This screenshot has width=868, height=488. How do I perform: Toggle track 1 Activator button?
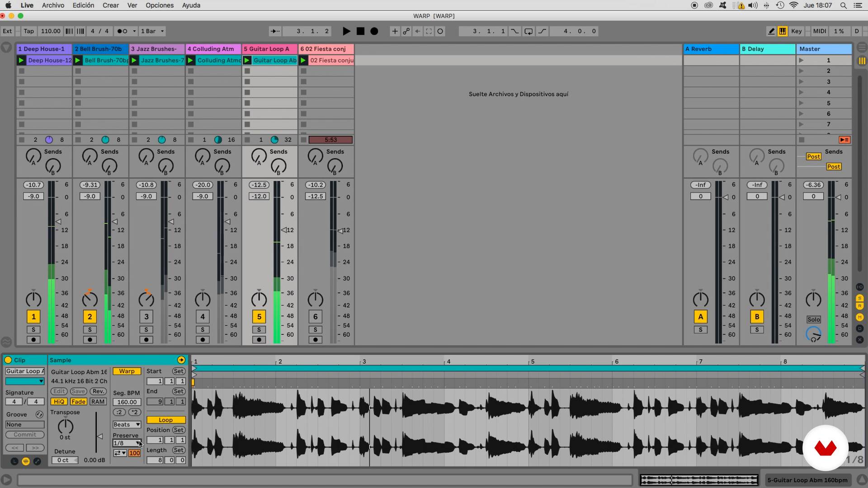pyautogui.click(x=33, y=316)
